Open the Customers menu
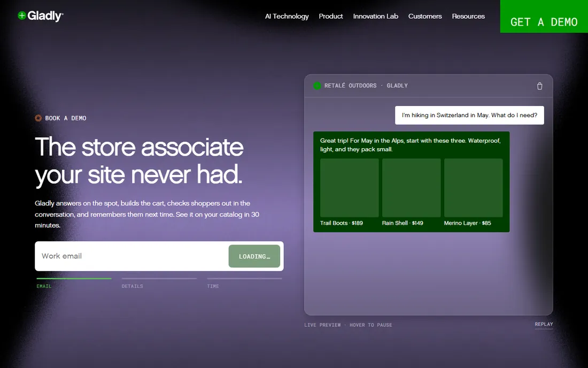Viewport: 588px width, 368px height. pyautogui.click(x=425, y=16)
